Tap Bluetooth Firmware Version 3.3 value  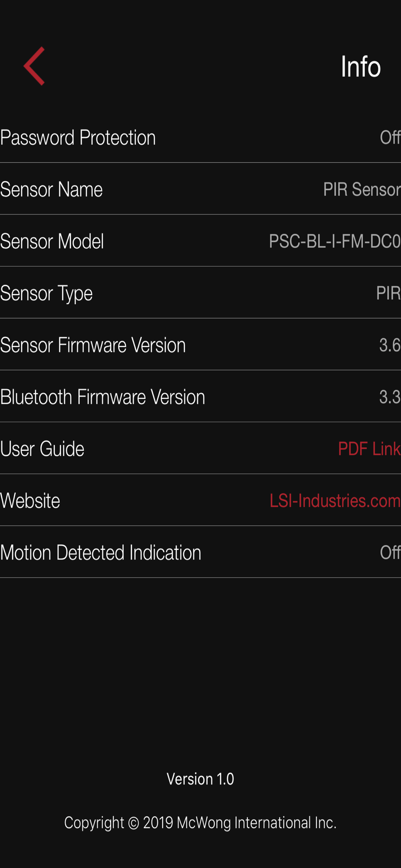click(x=390, y=397)
